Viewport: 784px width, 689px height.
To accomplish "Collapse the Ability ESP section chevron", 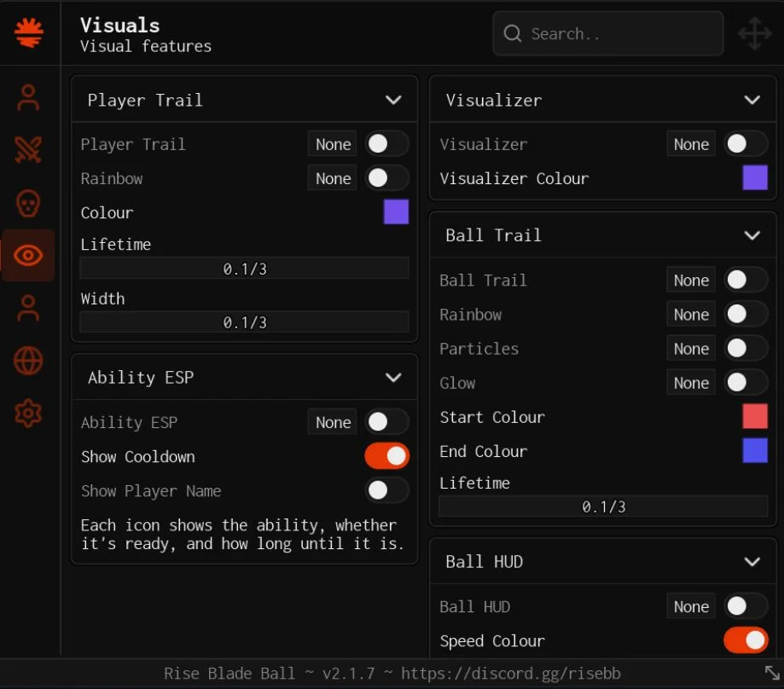I will click(x=393, y=377).
